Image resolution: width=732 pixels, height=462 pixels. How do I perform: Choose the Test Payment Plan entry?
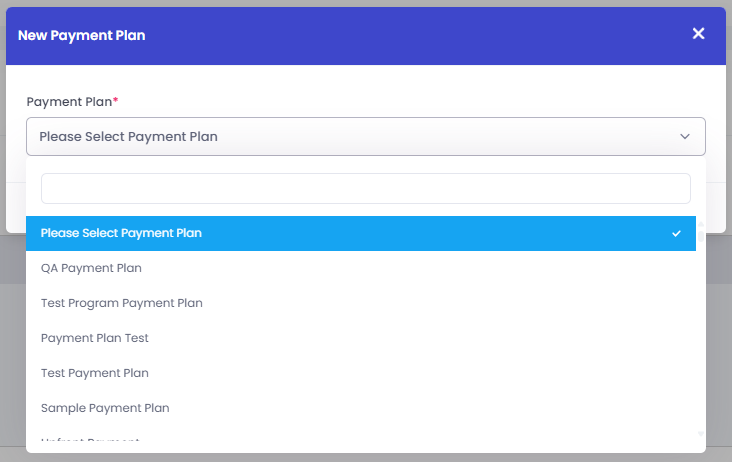point(95,373)
